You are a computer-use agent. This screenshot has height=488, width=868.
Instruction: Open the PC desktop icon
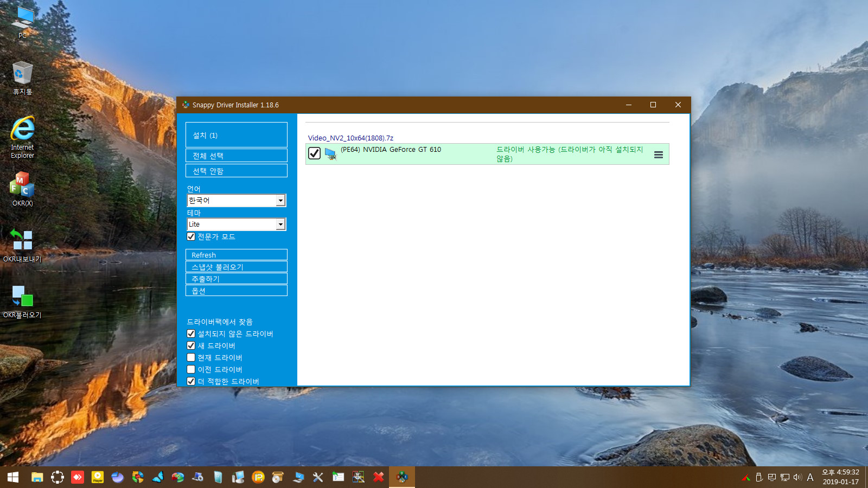coord(22,22)
